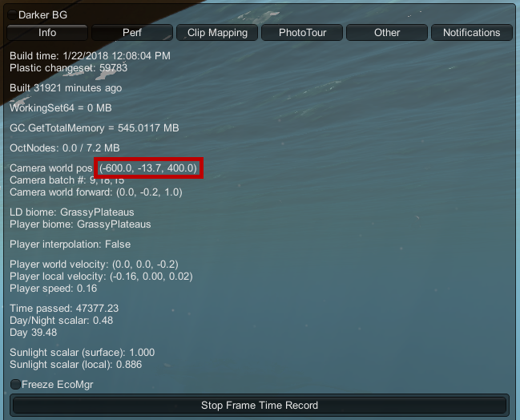
Task: Enable the Darker BG checkbox
Action: (13, 15)
